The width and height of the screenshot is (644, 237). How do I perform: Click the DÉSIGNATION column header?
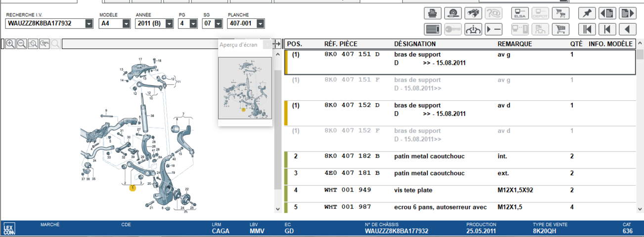point(415,44)
